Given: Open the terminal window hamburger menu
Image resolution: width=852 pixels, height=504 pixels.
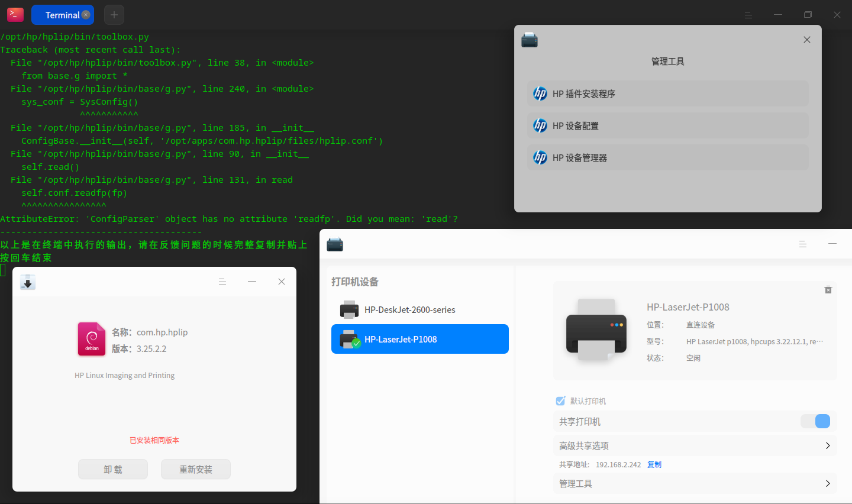Looking at the screenshot, I should coord(748,15).
